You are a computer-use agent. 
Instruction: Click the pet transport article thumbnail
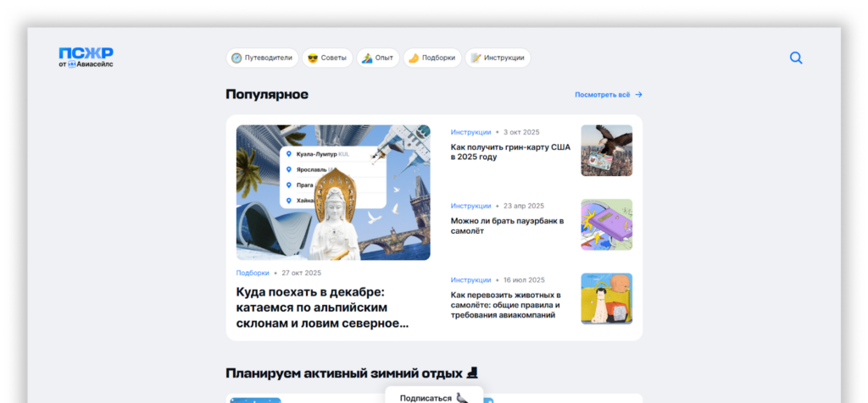(607, 299)
